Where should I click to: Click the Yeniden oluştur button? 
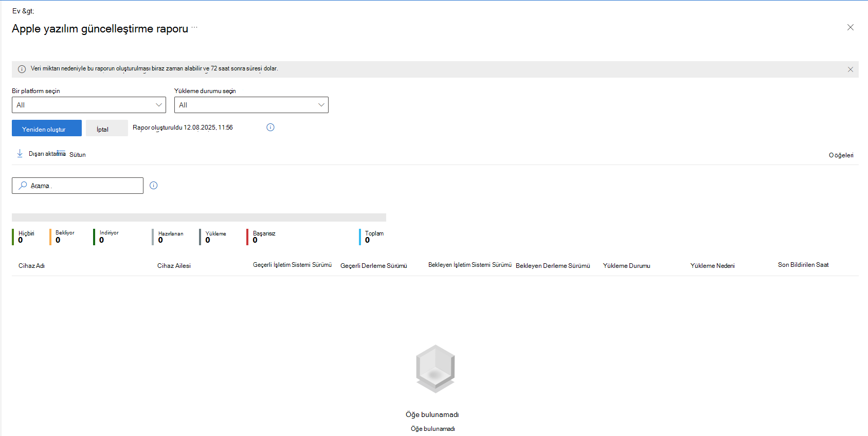pos(47,128)
